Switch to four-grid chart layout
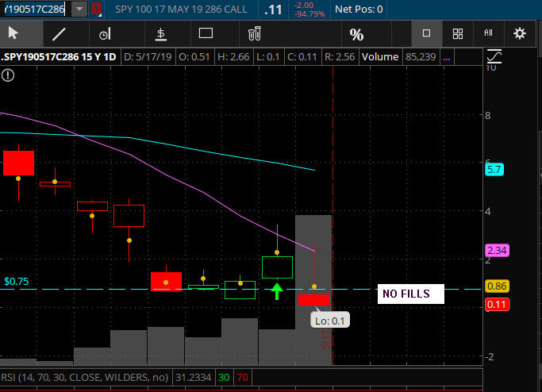 [x=457, y=33]
